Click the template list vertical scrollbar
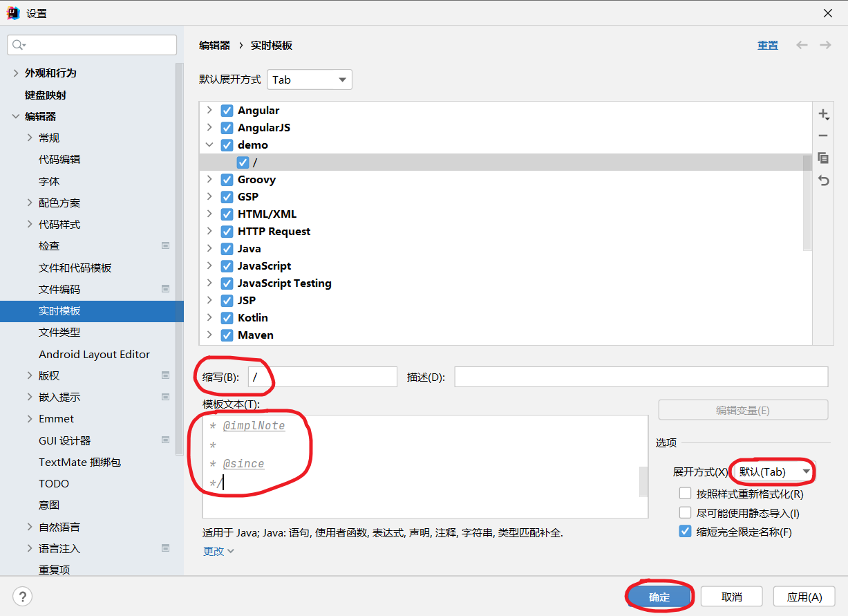Screen dimensions: 848x616 click(x=807, y=202)
